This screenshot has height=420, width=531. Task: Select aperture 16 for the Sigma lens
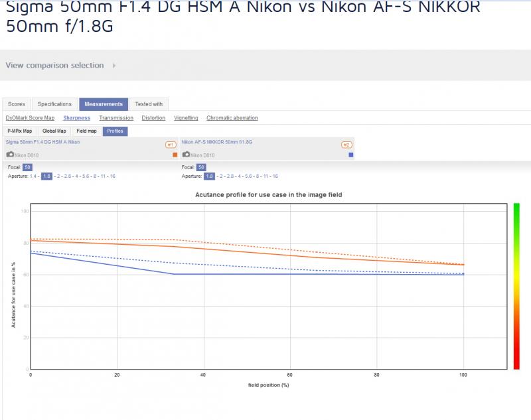112,176
